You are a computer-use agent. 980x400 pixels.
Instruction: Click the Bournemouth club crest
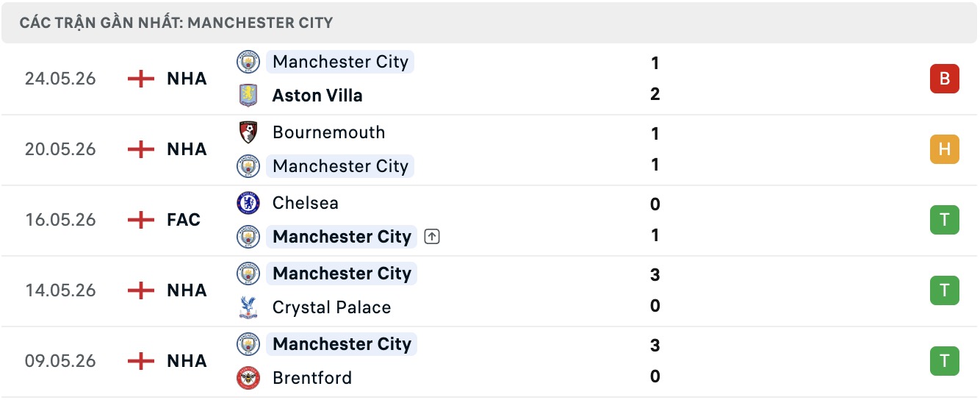(x=248, y=132)
